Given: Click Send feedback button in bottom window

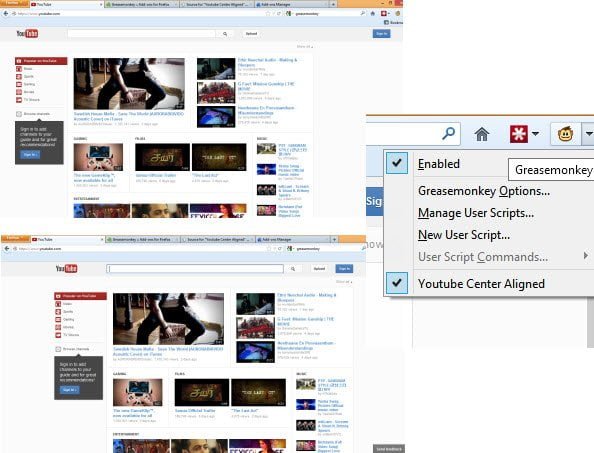Looking at the screenshot, I should (389, 449).
